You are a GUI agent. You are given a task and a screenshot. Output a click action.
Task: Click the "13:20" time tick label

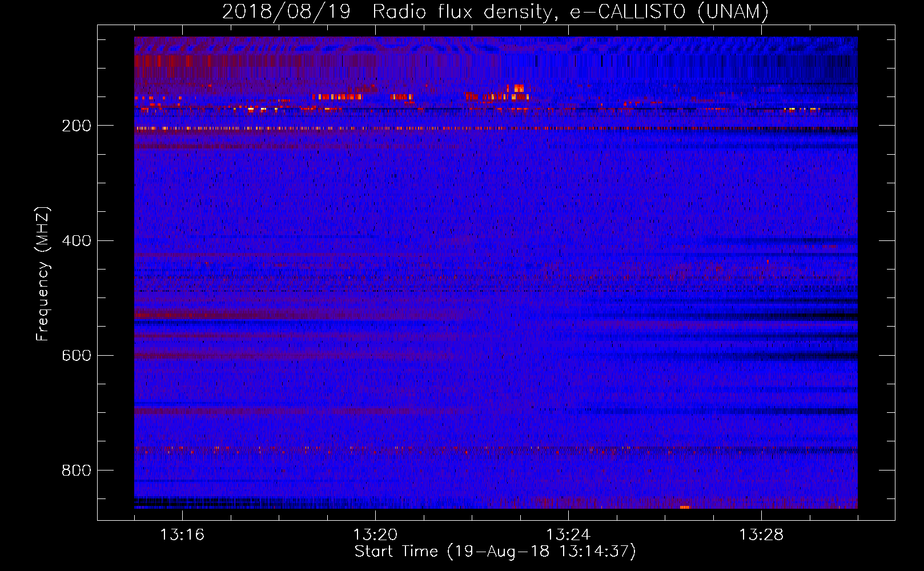coord(375,535)
